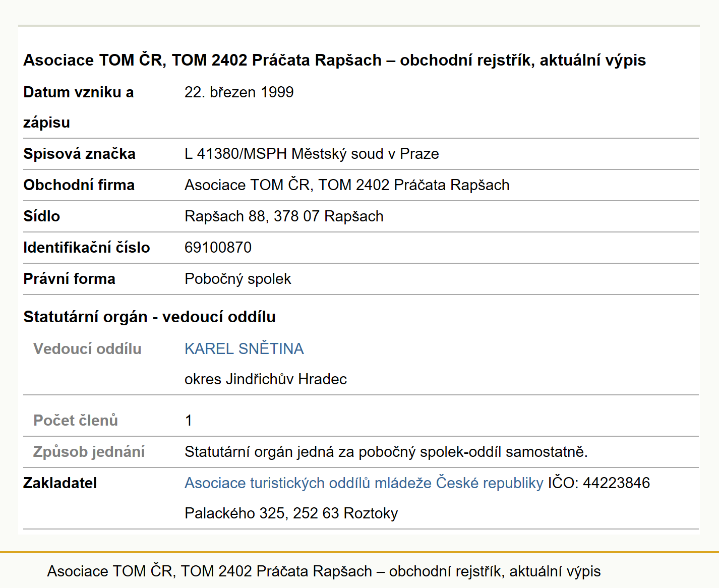Click the Statutární orgán section heading
This screenshot has width=719, height=588.
[x=149, y=317]
